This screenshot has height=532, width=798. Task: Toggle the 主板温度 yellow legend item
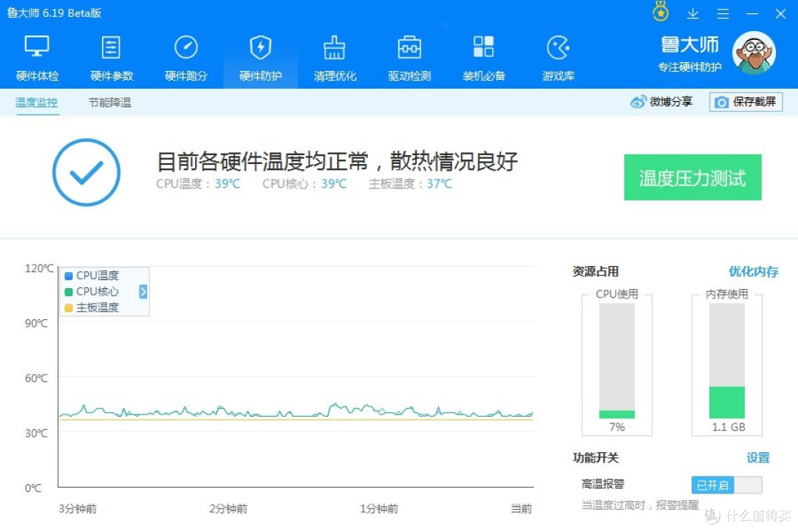(x=92, y=307)
